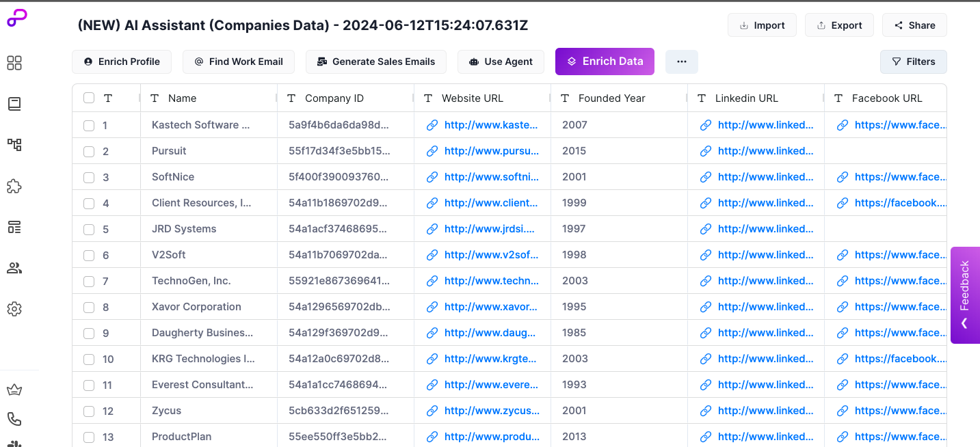The image size is (980, 447).
Task: Click the phone icon in sidebar
Action: pos(14,418)
